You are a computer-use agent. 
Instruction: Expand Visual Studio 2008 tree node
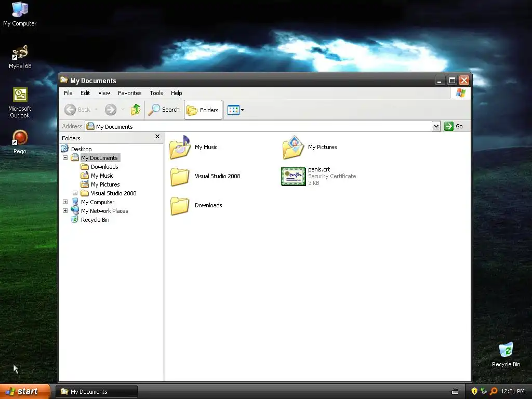(x=75, y=193)
